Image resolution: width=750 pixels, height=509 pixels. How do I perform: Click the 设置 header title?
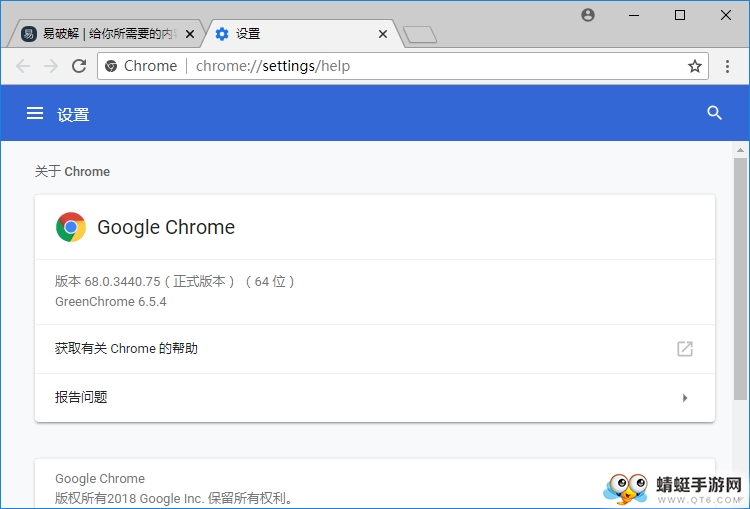(73, 115)
